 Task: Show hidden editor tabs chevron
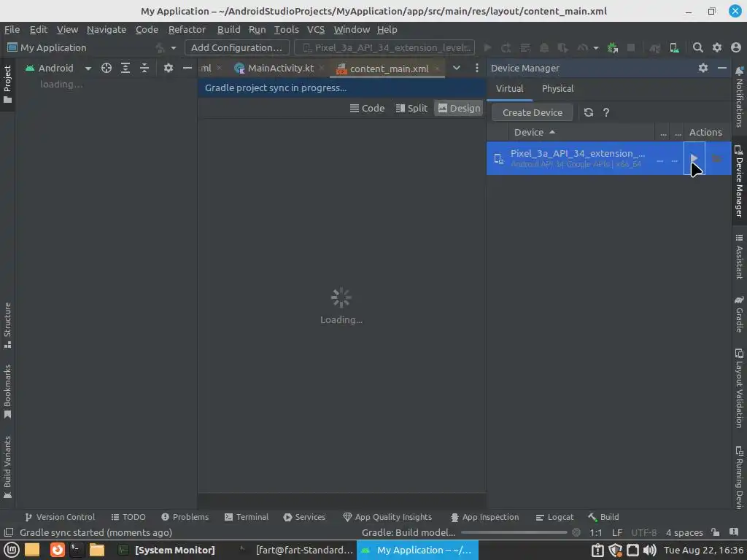[457, 68]
